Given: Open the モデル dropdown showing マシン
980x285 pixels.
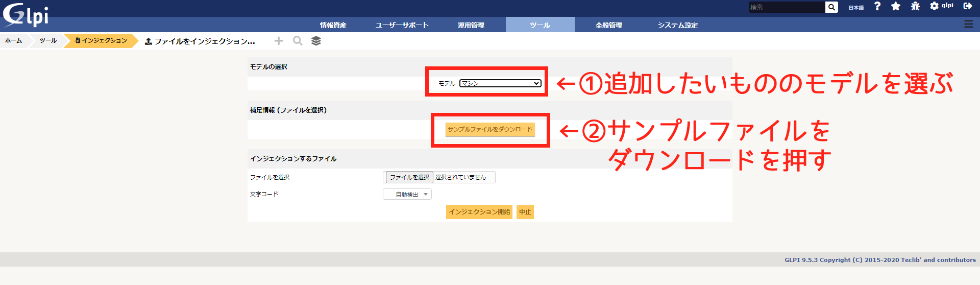Looking at the screenshot, I should point(500,83).
